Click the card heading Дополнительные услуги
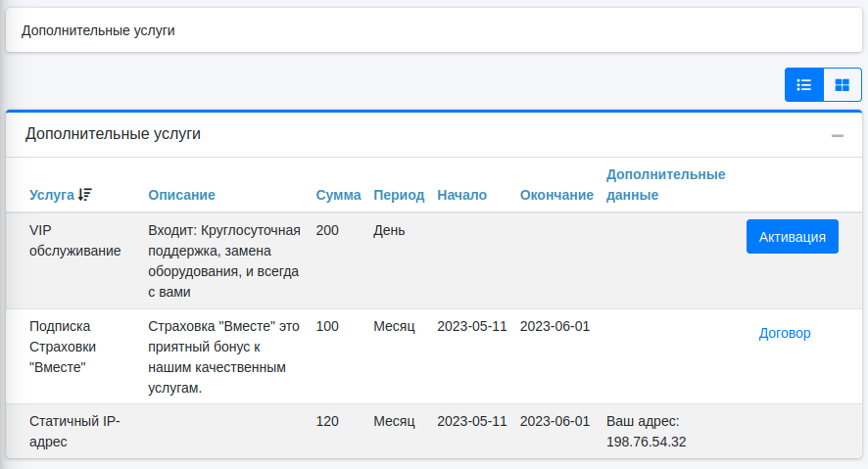The width and height of the screenshot is (868, 469). [113, 134]
